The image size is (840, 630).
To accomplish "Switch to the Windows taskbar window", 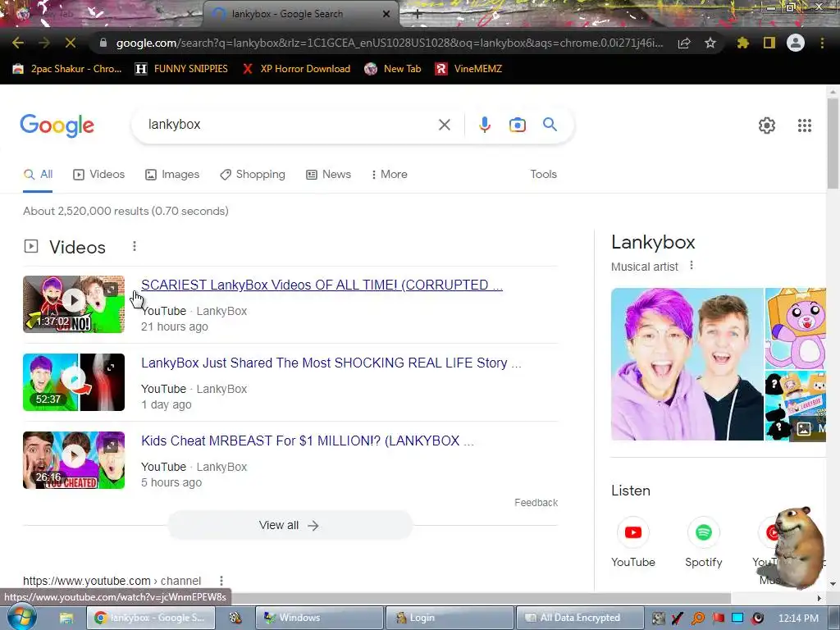I will (x=319, y=618).
